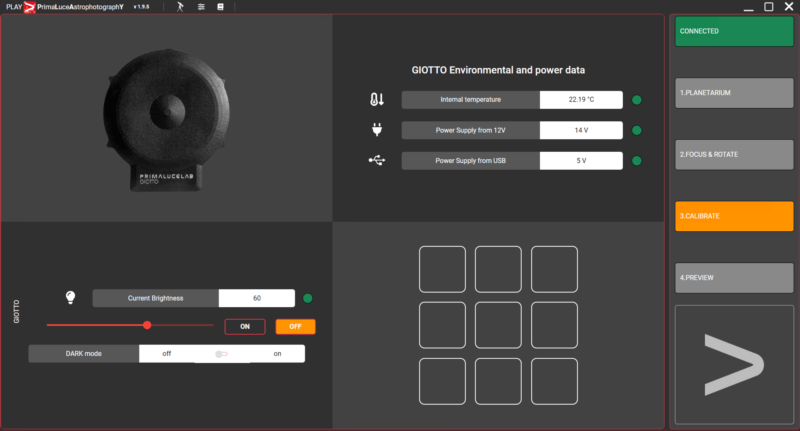Toggle the DARK mode switch

(221, 354)
